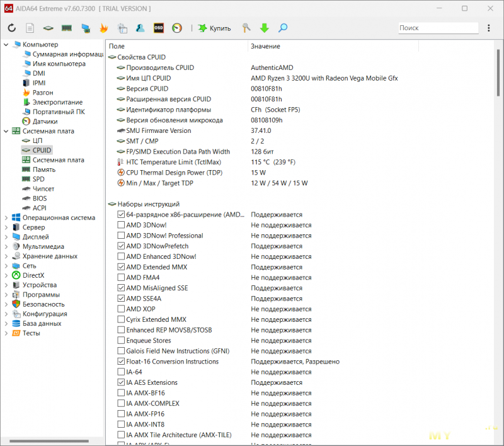
Task: Select DMI in the navigation tree
Action: (39, 73)
